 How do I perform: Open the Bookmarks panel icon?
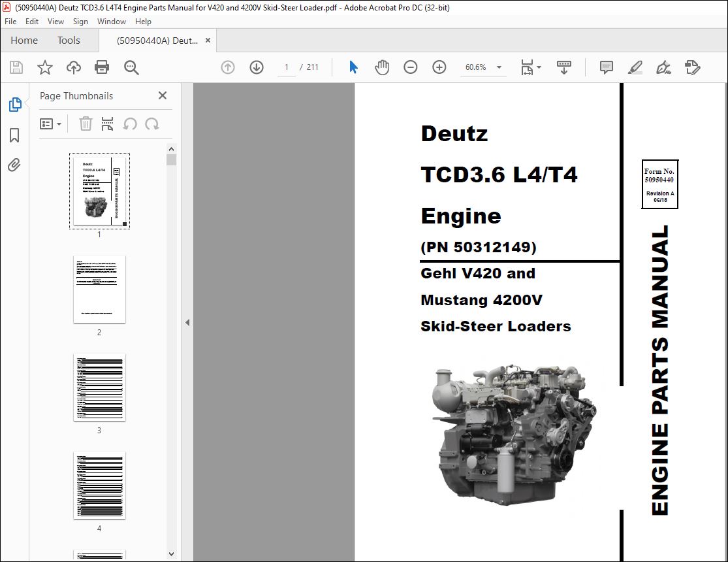tap(14, 135)
